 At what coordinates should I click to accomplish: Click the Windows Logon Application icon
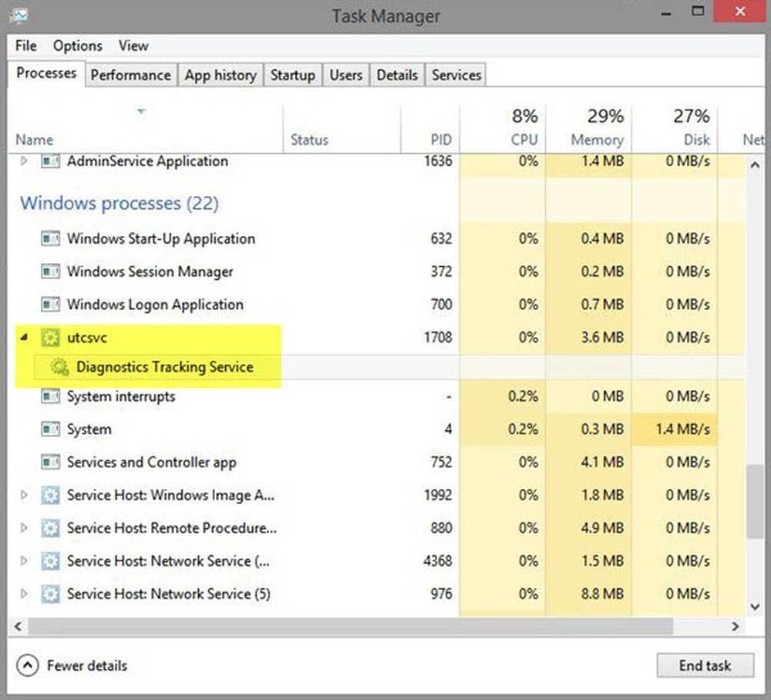(50, 305)
